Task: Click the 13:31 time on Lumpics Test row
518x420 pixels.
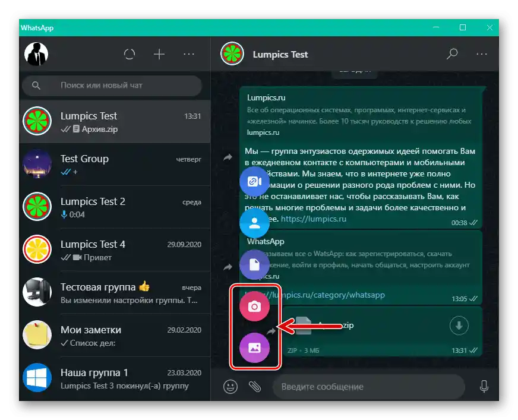Action: [192, 116]
